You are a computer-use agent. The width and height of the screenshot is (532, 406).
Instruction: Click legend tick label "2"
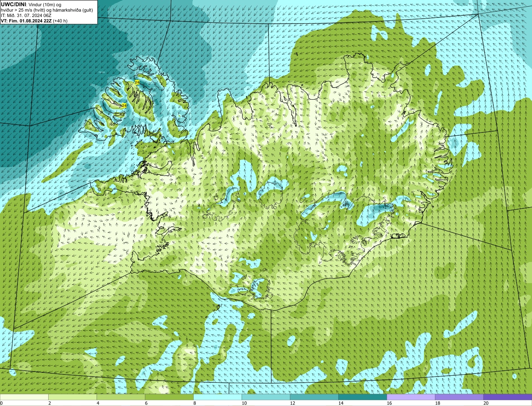click(x=49, y=403)
